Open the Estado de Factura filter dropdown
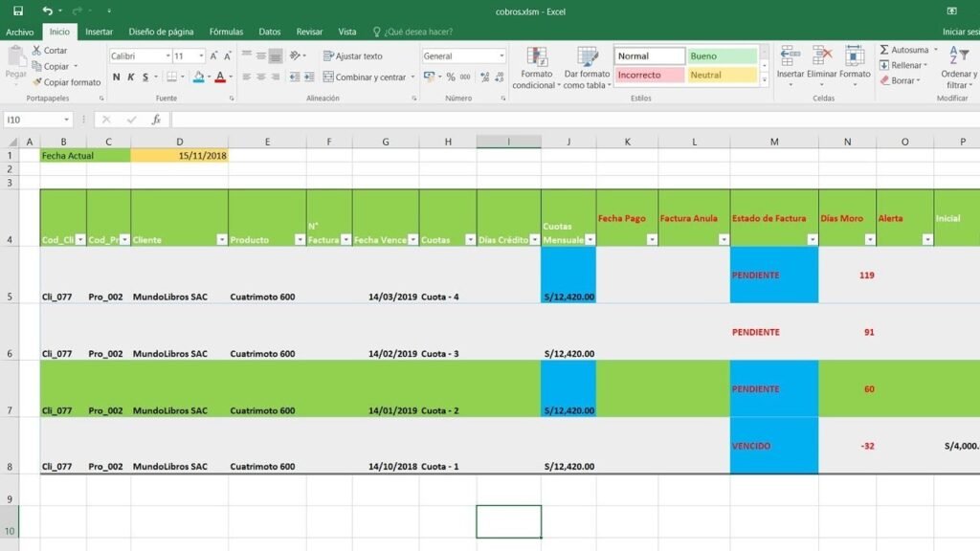The image size is (980, 551). (812, 240)
